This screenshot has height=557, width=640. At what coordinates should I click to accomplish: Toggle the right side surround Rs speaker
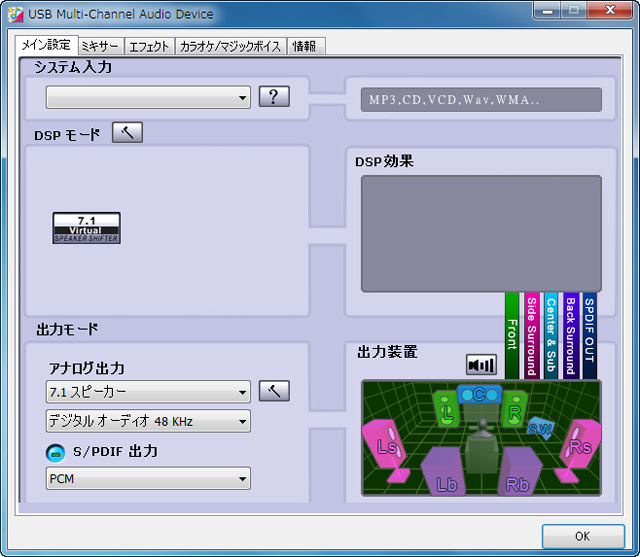pyautogui.click(x=579, y=445)
